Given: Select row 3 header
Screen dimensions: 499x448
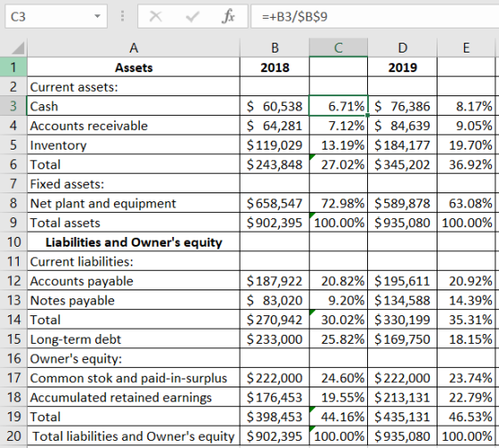Looking at the screenshot, I should (13, 106).
